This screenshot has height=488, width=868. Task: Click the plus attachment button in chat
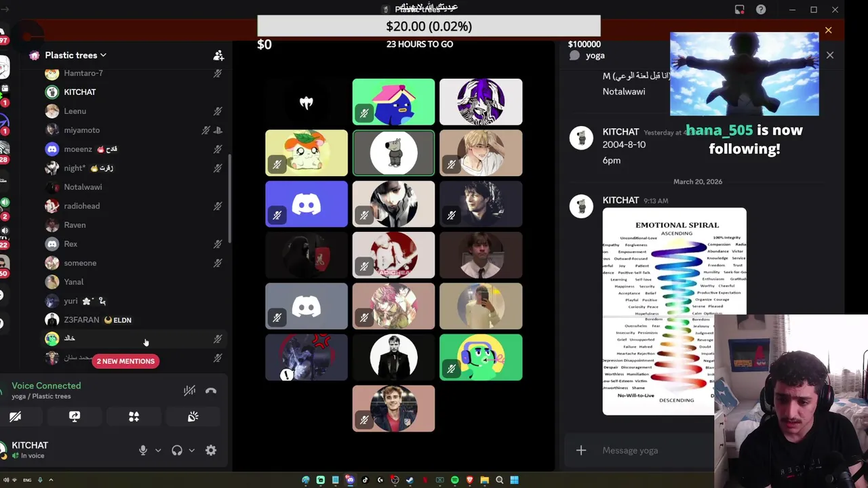click(x=581, y=451)
